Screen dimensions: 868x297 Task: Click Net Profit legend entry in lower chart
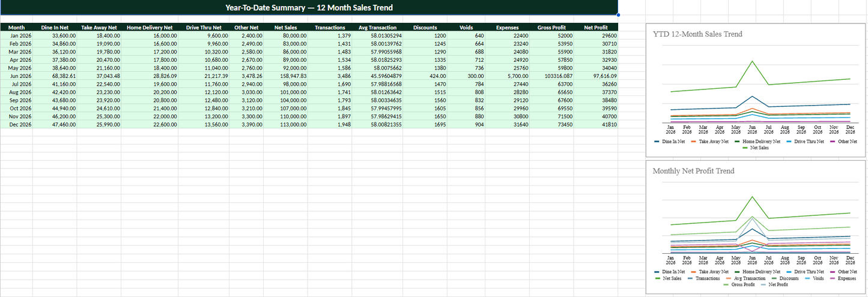tap(774, 284)
